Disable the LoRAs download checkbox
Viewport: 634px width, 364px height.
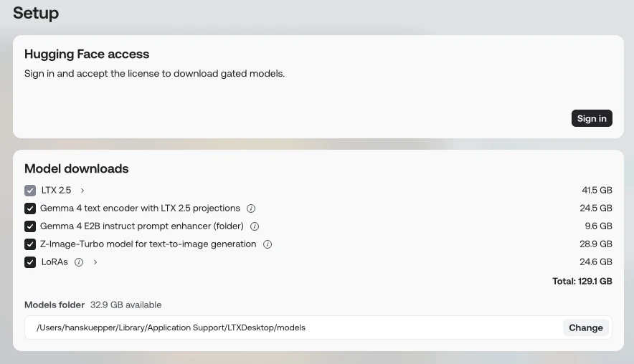(30, 262)
